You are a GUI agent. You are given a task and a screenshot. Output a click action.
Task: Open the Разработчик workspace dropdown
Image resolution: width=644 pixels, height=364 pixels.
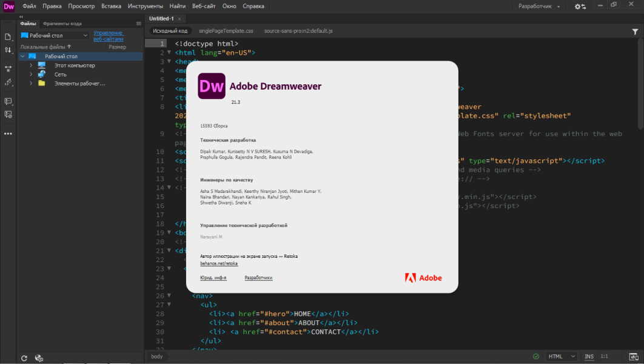539,6
